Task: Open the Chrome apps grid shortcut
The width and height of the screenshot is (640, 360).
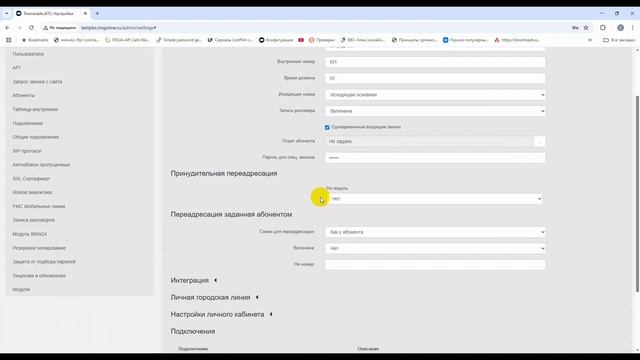Action: tap(9, 40)
